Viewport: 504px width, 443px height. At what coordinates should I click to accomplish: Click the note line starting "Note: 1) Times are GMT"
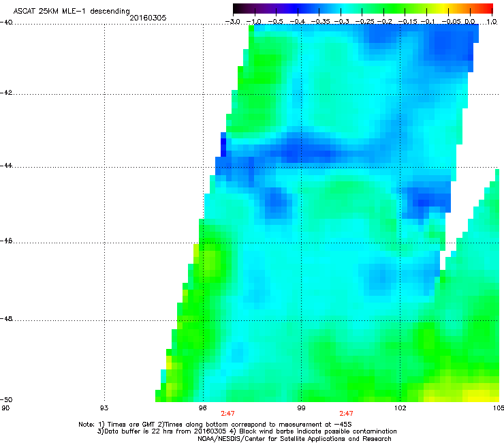point(215,425)
